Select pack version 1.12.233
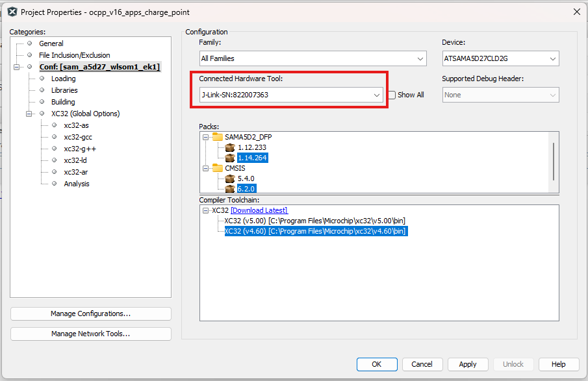Image resolution: width=588 pixels, height=381 pixels. [252, 147]
